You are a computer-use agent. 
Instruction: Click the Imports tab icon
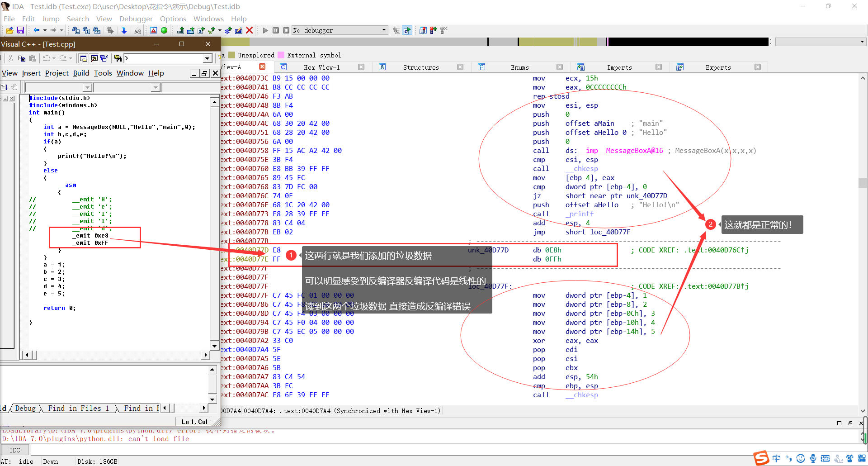(x=581, y=67)
